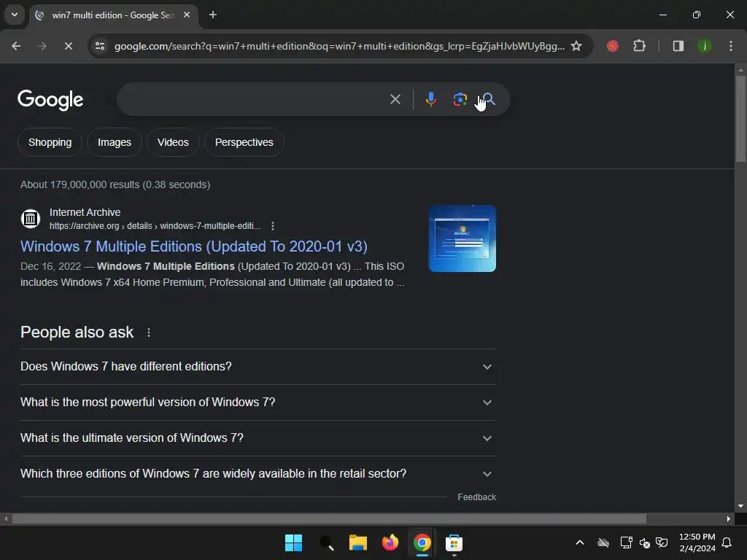
Task: Expand "Does Windows 7 have different editions?"
Action: click(x=258, y=367)
